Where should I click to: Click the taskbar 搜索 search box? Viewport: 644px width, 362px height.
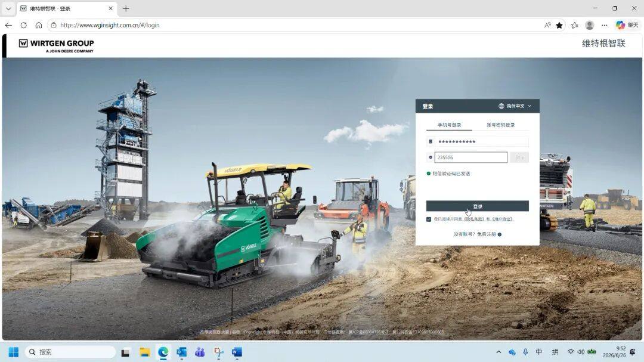tap(70, 352)
